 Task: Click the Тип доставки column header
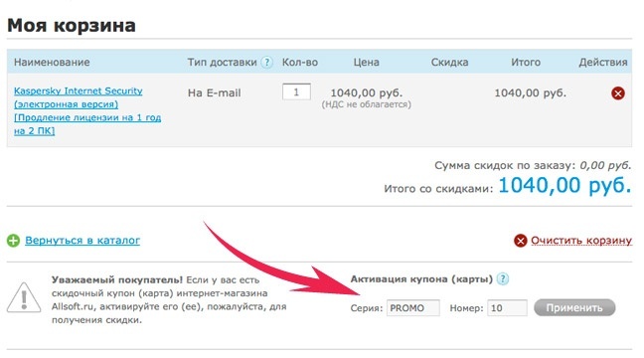click(x=223, y=62)
